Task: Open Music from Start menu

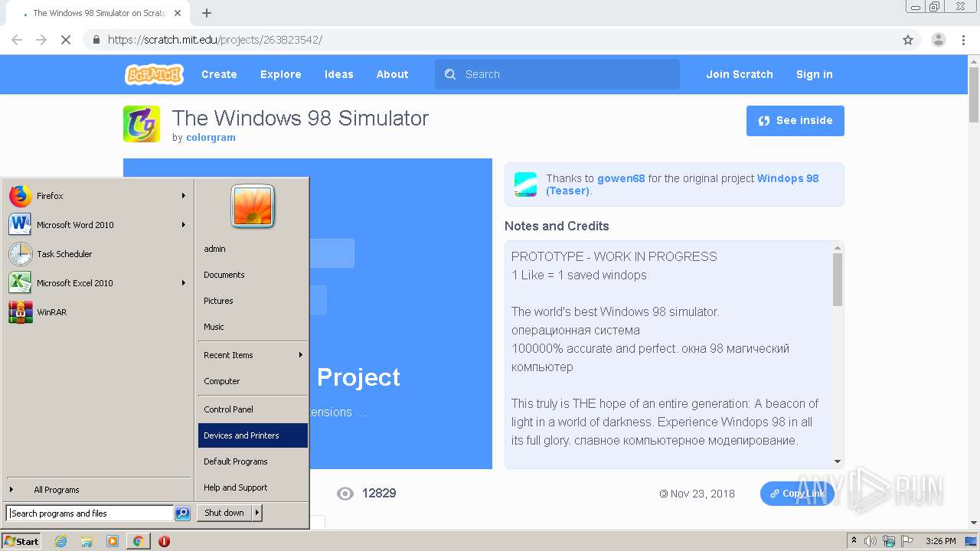Action: click(253, 327)
